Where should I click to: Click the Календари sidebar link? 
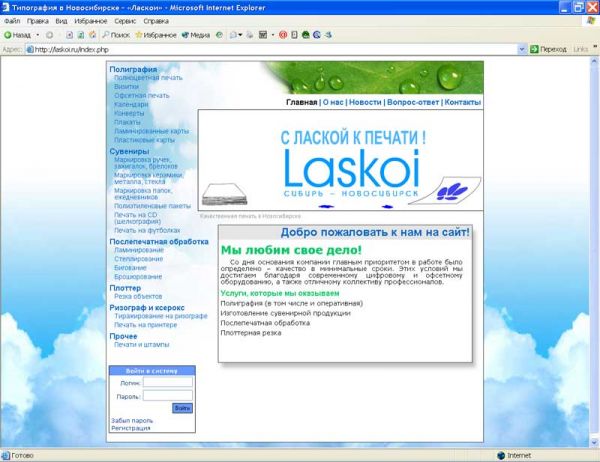pos(131,104)
